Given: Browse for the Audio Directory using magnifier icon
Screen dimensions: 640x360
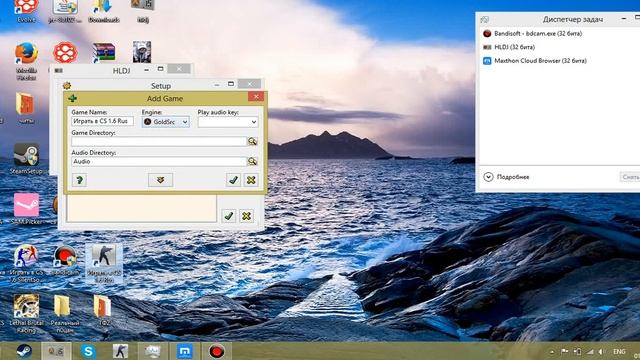Looking at the screenshot, I should coord(253,161).
